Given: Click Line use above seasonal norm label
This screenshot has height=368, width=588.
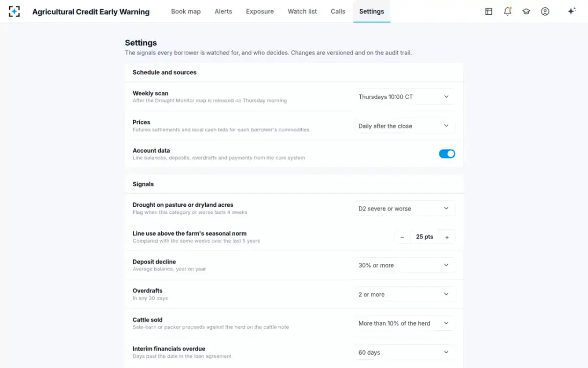Looking at the screenshot, I should point(190,234).
